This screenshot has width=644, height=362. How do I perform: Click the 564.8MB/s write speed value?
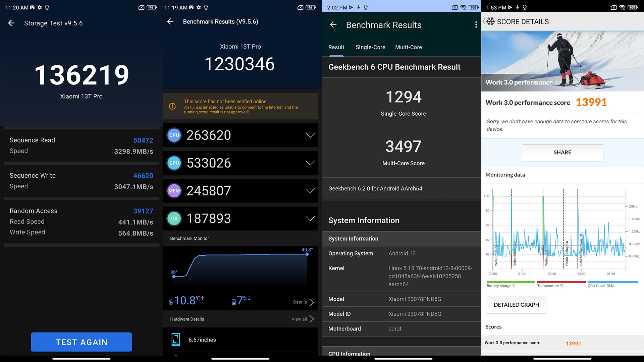coord(136,233)
